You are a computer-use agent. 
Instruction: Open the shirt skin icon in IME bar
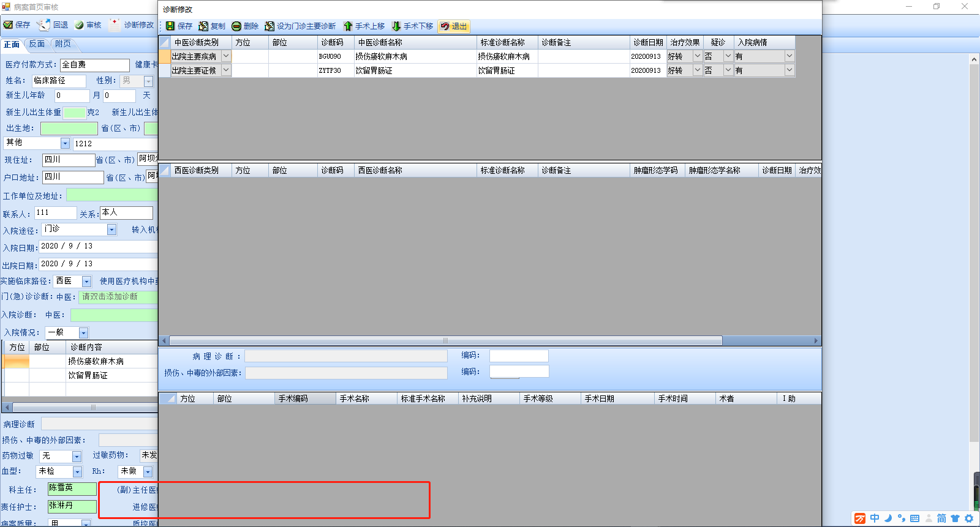pyautogui.click(x=955, y=518)
